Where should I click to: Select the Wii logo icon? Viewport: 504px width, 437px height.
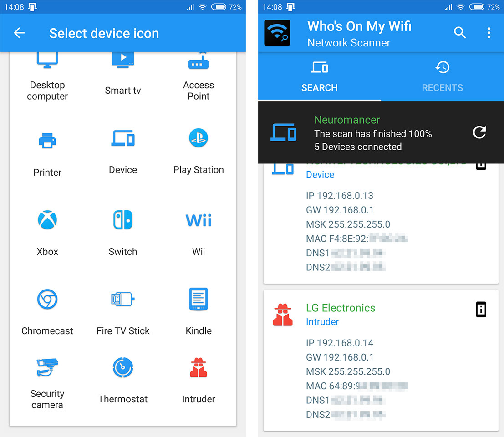pyautogui.click(x=199, y=220)
